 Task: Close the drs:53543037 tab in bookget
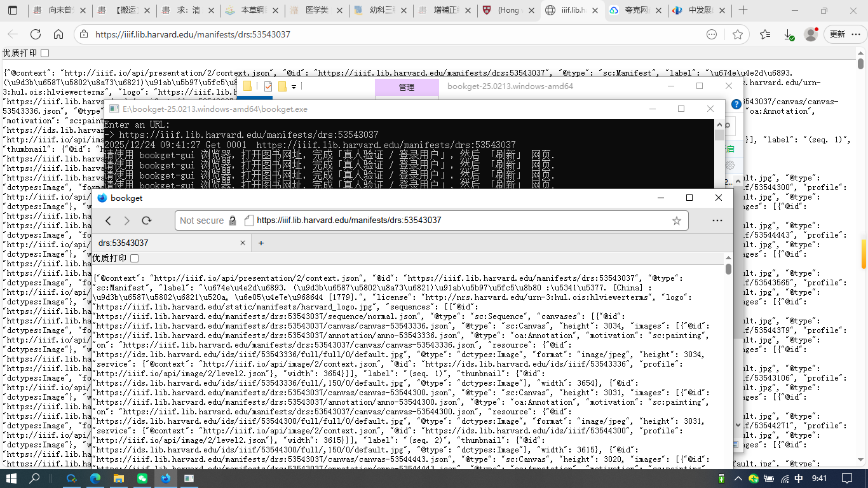tap(242, 243)
